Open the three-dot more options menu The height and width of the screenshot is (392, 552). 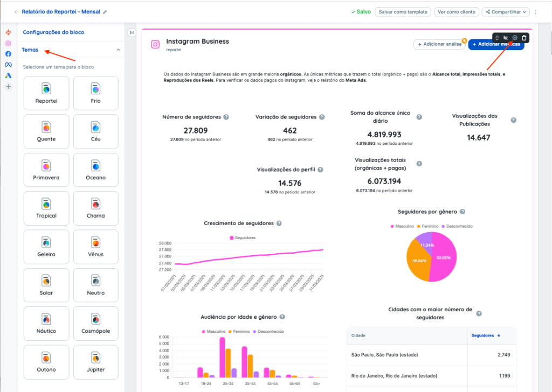[x=535, y=12]
